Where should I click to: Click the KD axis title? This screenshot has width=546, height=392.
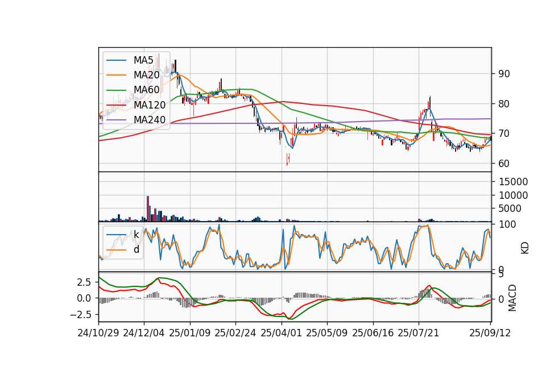525,248
